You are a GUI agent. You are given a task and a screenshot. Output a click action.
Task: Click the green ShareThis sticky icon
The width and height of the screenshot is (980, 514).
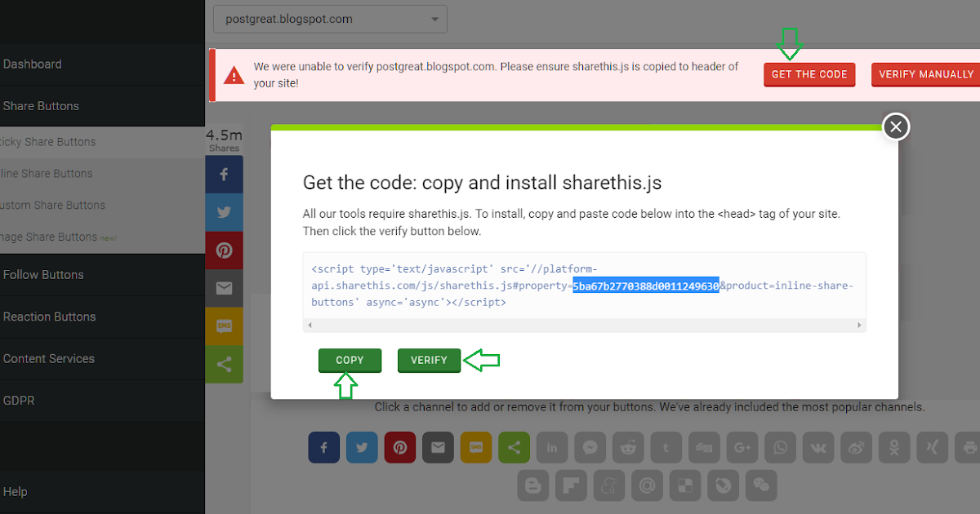click(224, 364)
